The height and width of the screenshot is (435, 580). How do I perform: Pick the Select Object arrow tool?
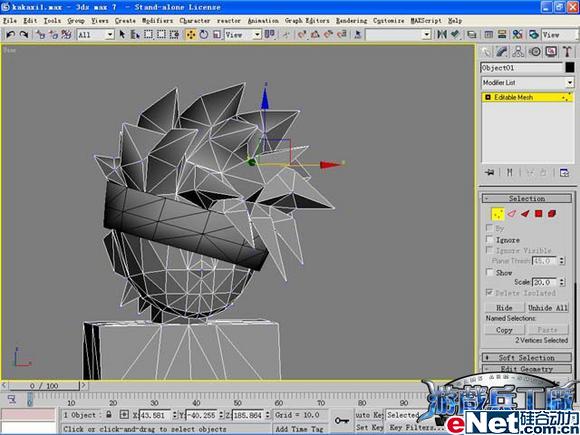pos(122,34)
